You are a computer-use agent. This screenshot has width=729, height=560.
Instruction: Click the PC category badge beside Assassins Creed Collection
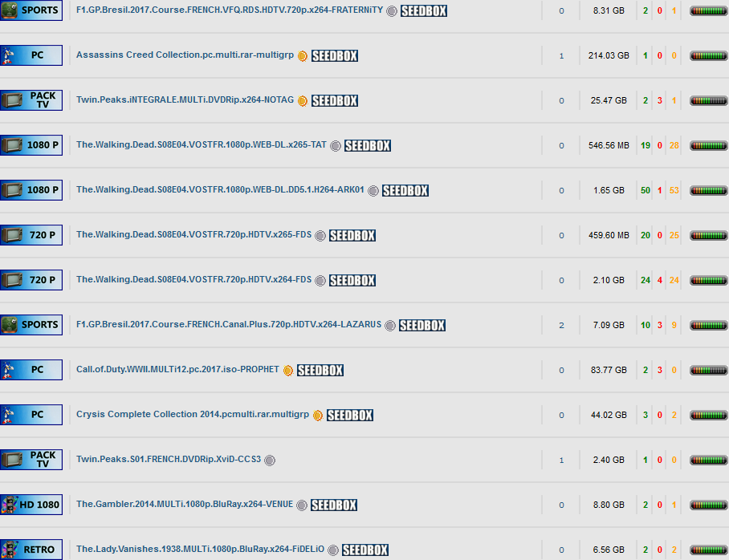coord(31,55)
